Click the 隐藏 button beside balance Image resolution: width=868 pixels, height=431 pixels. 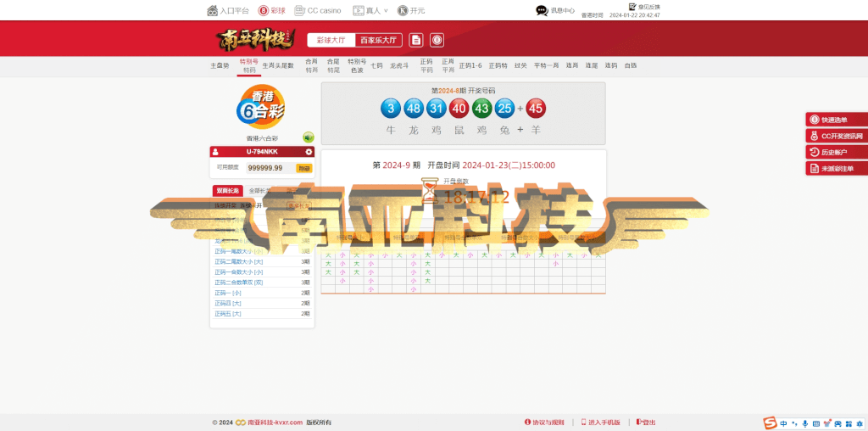click(x=304, y=168)
